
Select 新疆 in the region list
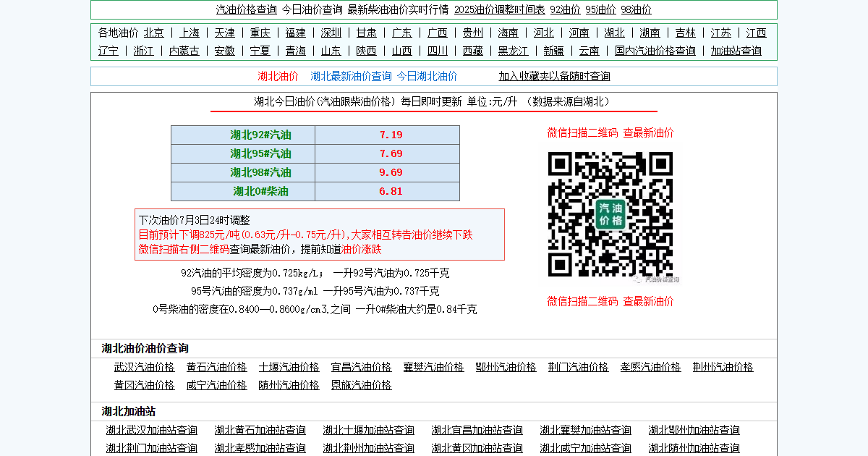click(x=554, y=51)
